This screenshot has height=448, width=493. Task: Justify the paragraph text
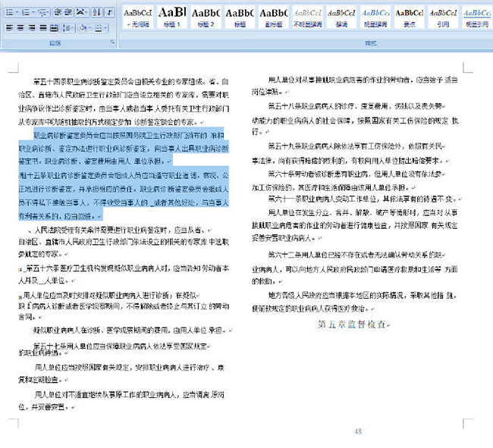[42, 28]
